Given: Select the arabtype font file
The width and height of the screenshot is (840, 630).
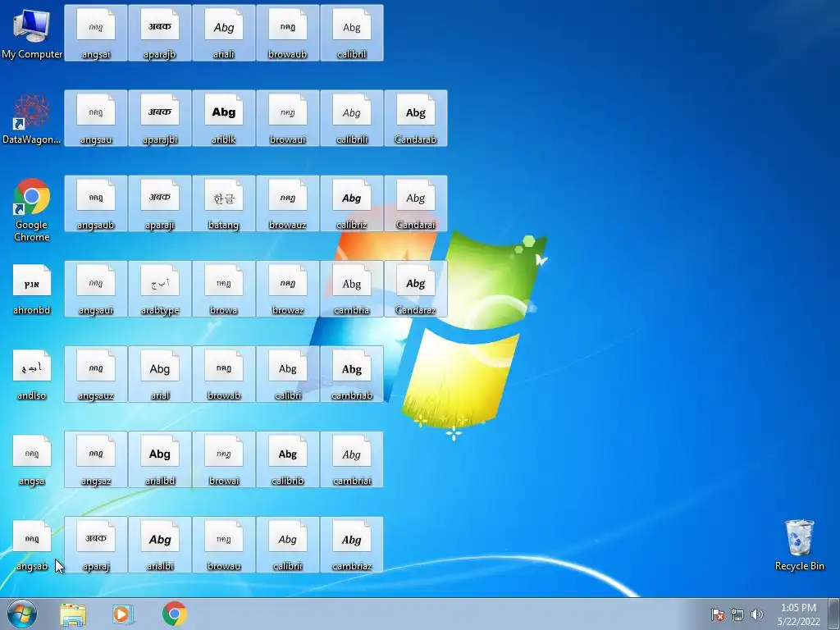Looking at the screenshot, I should [x=160, y=289].
